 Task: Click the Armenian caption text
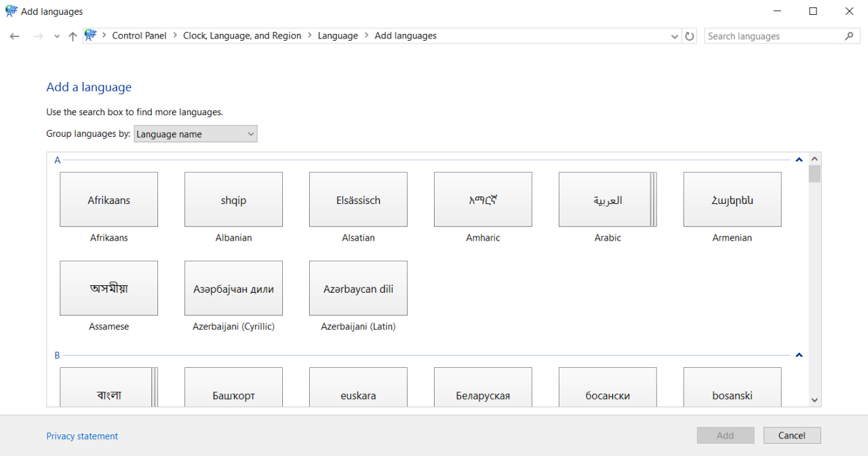coord(732,238)
